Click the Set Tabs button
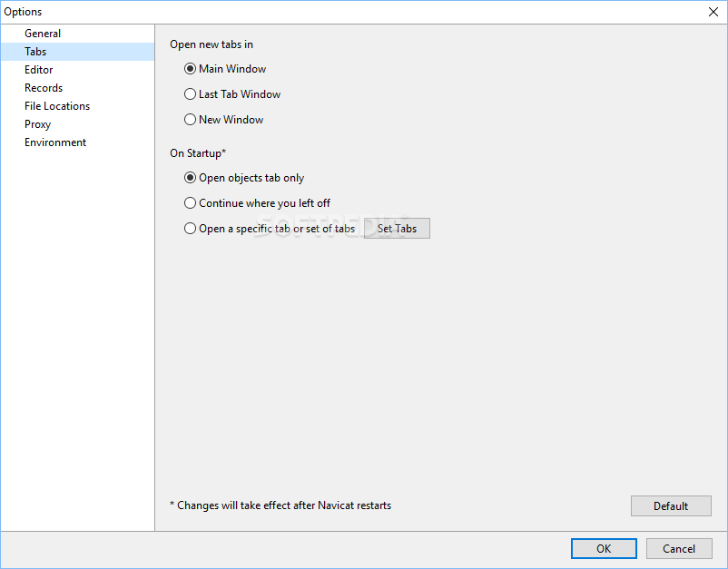 (397, 229)
